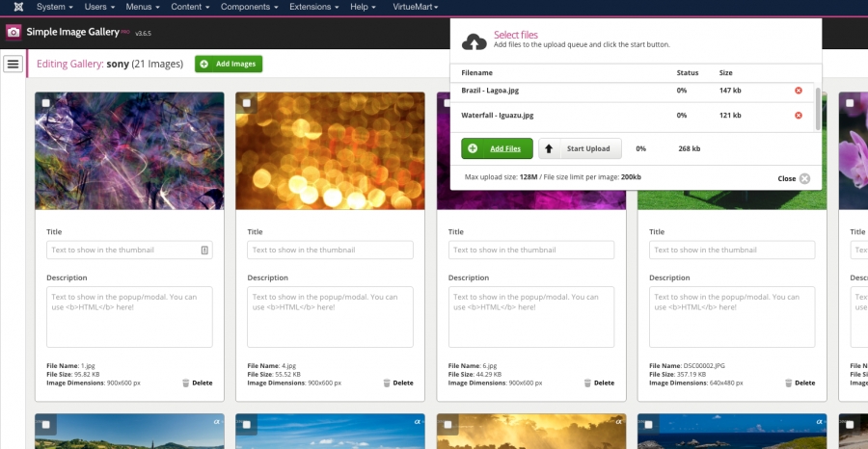Click the Start Upload button
The image size is (868, 449).
581,148
